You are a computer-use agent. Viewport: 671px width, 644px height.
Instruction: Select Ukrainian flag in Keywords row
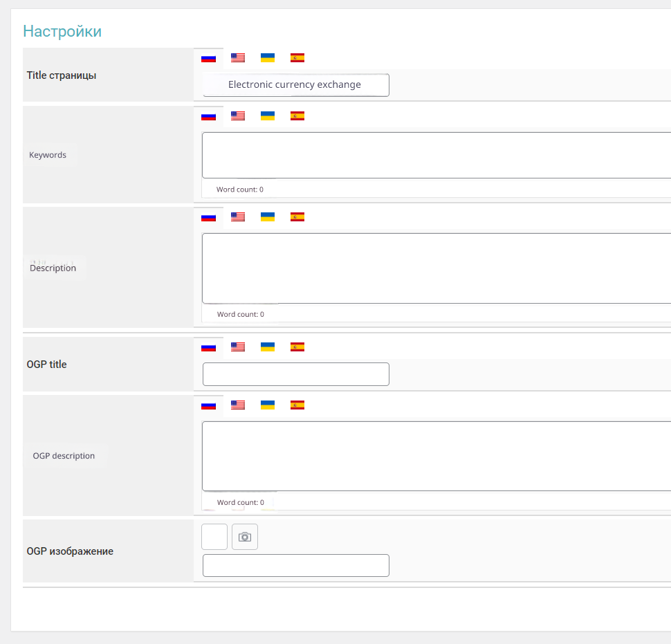pos(268,116)
